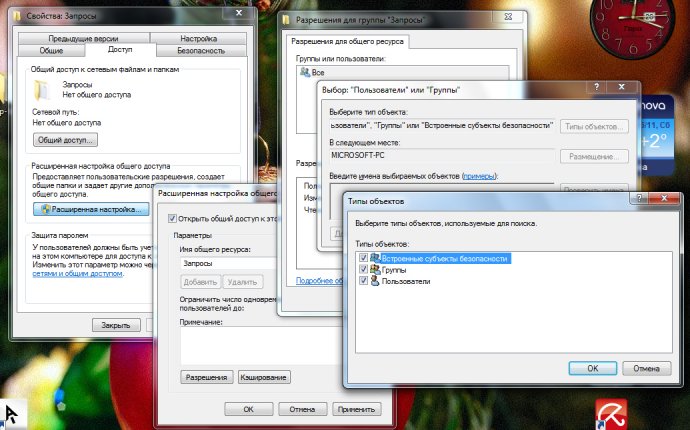Click OK in Типы объектов dialog

tap(593, 368)
